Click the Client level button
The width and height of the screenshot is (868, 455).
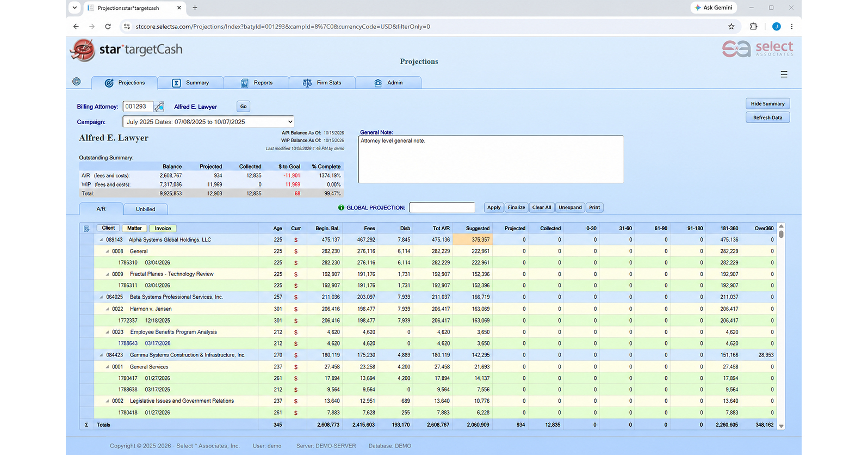coord(108,228)
